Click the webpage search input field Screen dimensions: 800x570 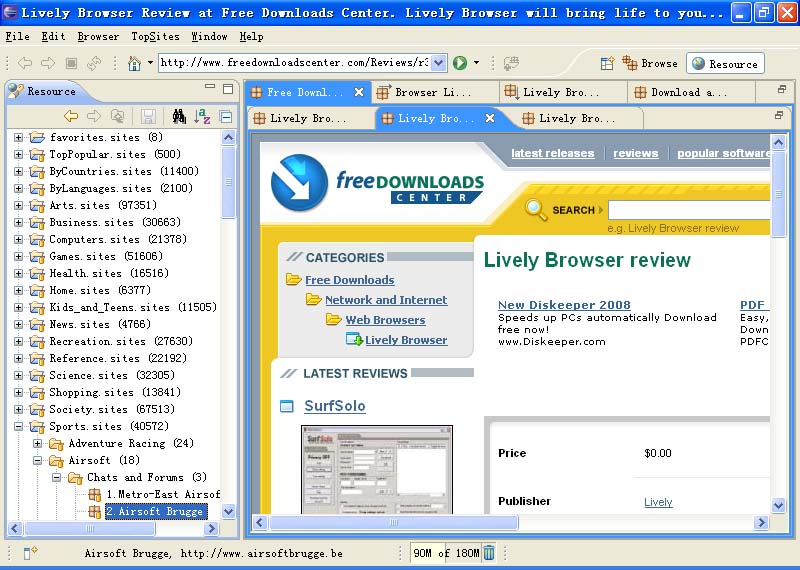click(689, 210)
